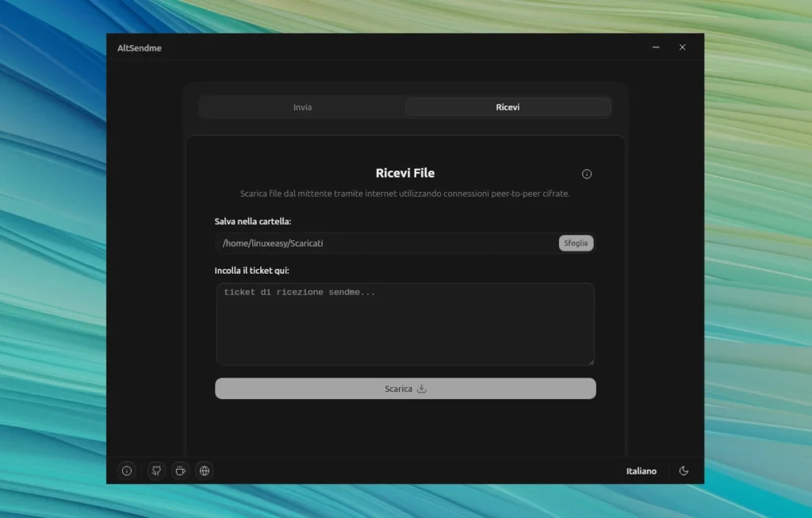
Task: Toggle dark mode with the moon icon
Action: 684,471
